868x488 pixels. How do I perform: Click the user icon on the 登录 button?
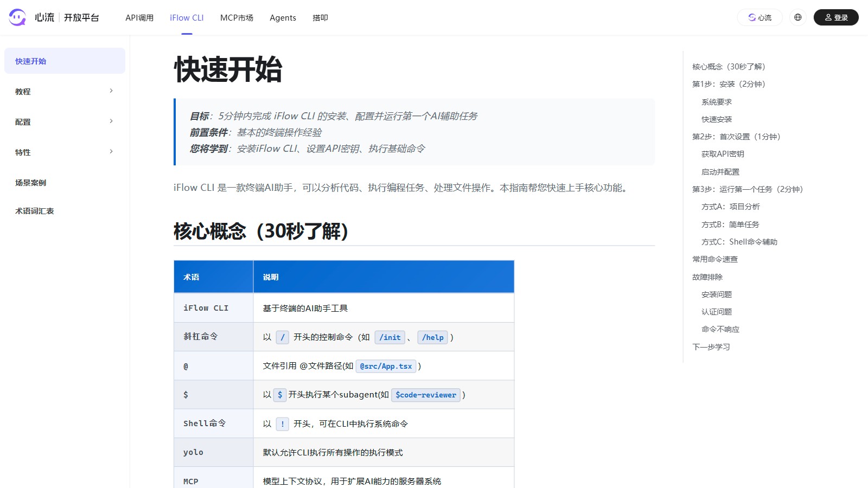coord(827,17)
